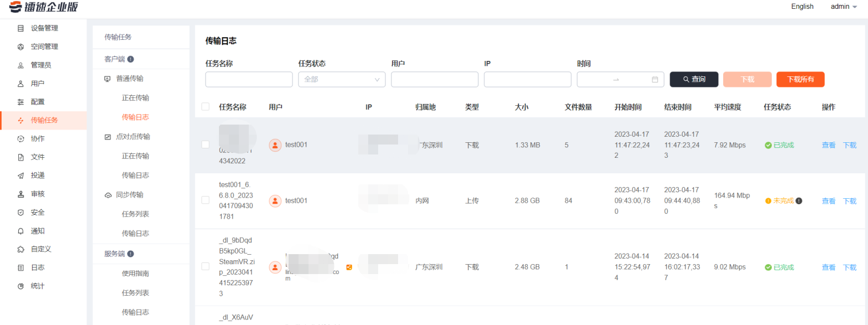Viewport: 868px width, 325px height.
Task: Check the row ending 4342022
Action: (205, 145)
